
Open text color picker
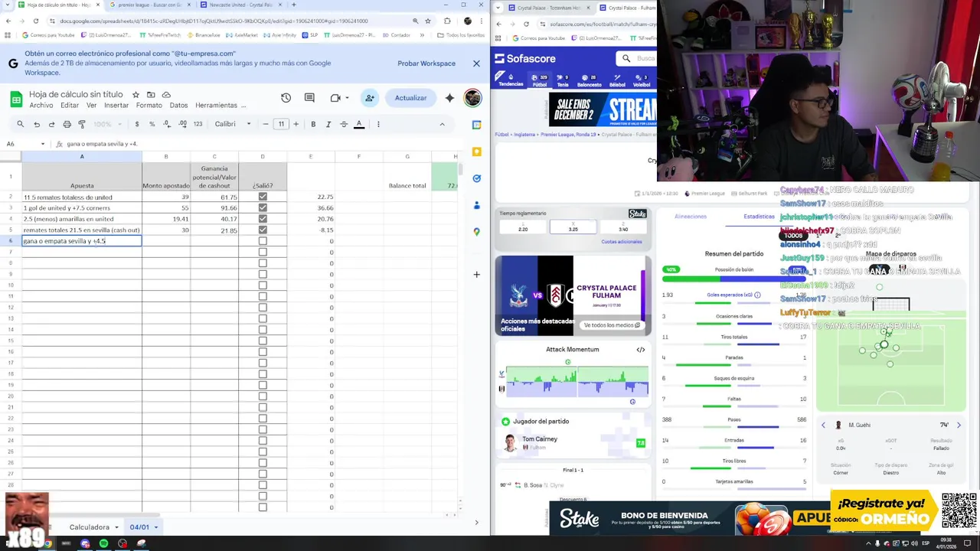tap(359, 124)
